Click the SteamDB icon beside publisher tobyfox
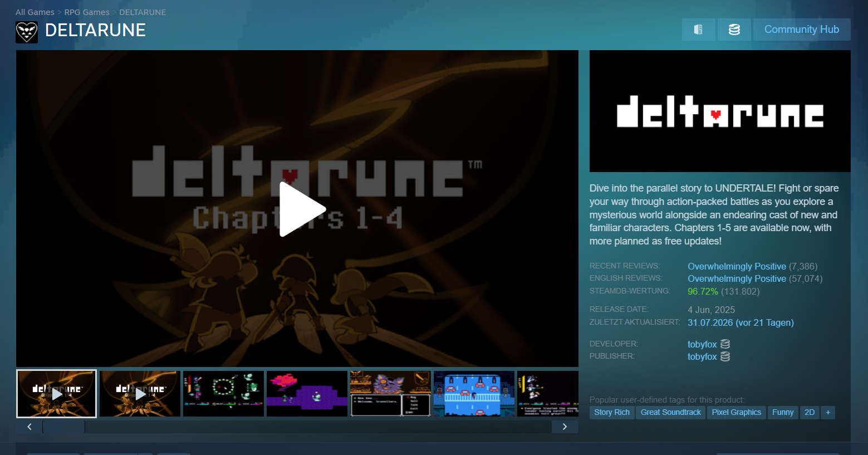 point(725,356)
